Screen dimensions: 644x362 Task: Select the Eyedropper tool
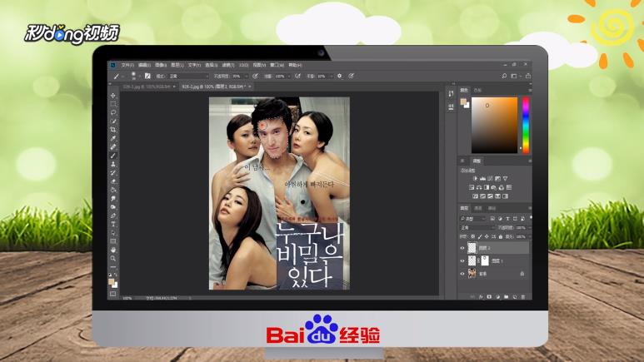[x=113, y=138]
